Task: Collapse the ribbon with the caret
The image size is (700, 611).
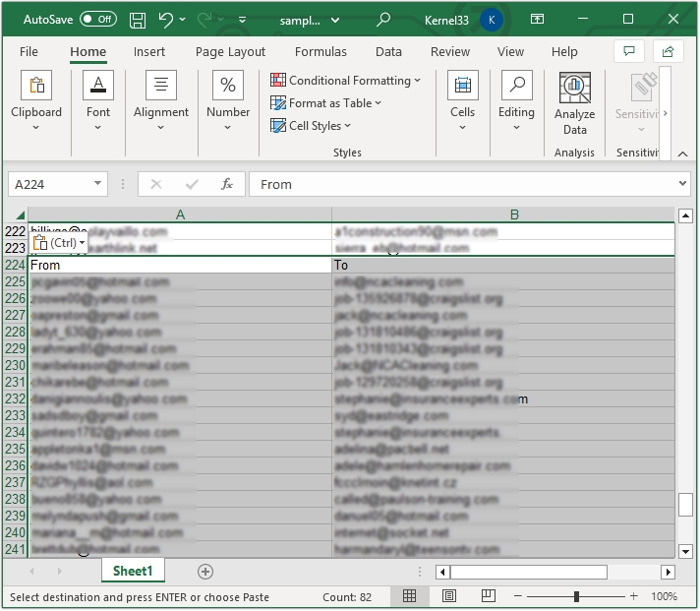Action: point(682,154)
